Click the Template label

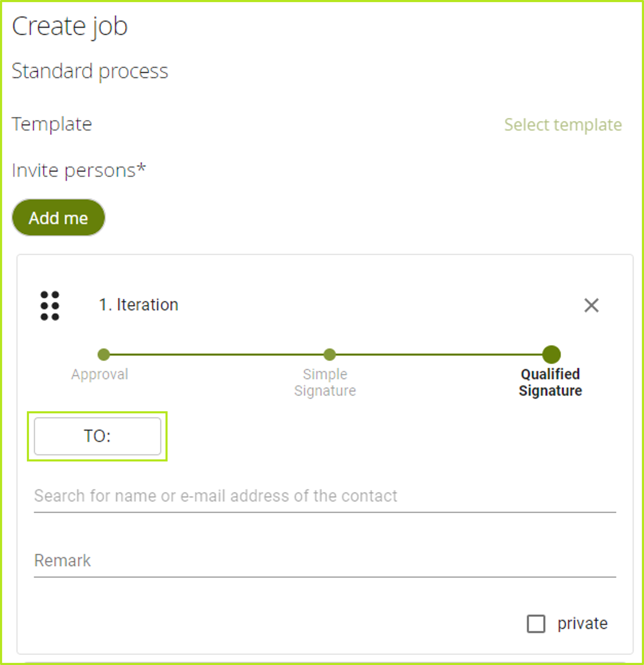(x=52, y=124)
